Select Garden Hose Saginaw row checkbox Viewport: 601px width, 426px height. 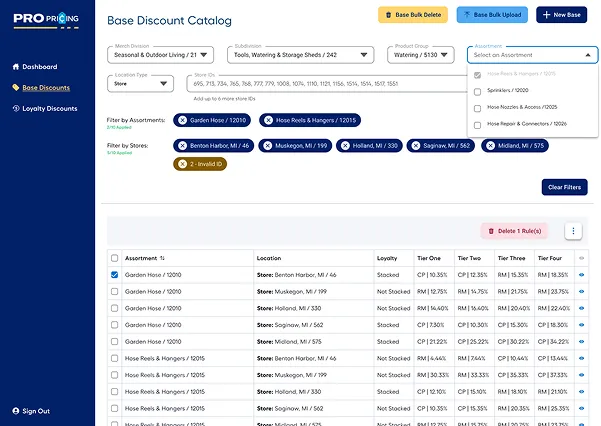click(115, 325)
